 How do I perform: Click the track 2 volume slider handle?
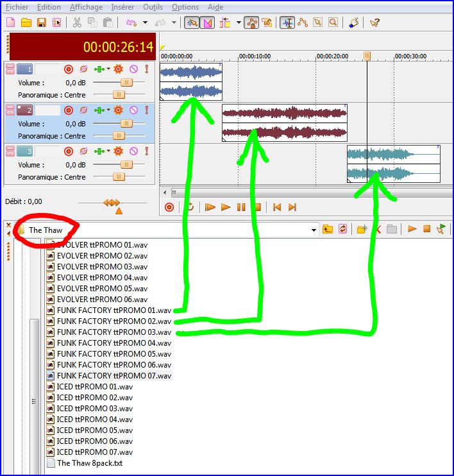pyautogui.click(x=126, y=124)
